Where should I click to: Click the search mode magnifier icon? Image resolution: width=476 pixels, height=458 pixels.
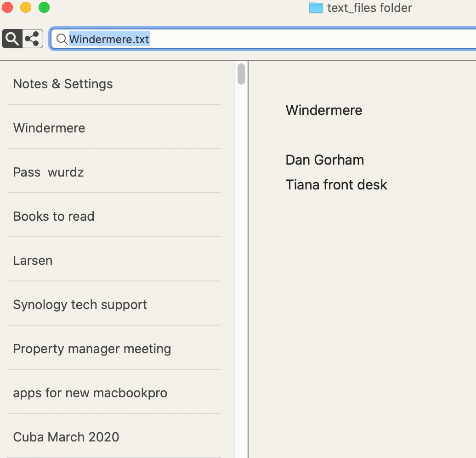pyautogui.click(x=12, y=39)
